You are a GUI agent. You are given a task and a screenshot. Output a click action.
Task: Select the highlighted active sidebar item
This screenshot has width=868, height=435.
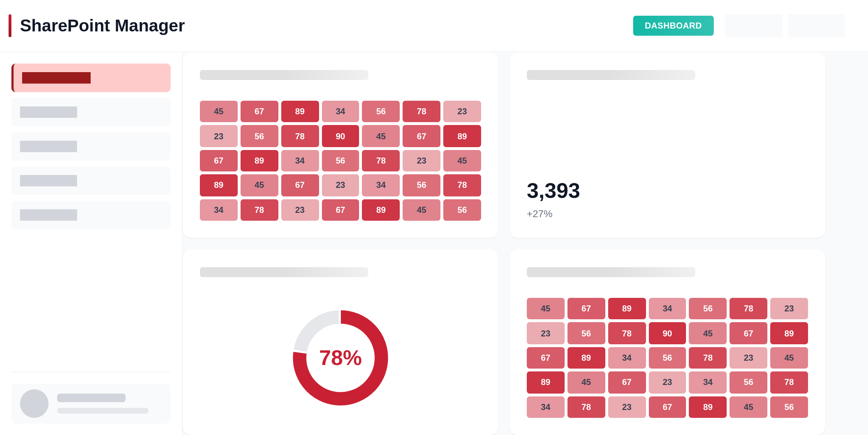[x=91, y=78]
